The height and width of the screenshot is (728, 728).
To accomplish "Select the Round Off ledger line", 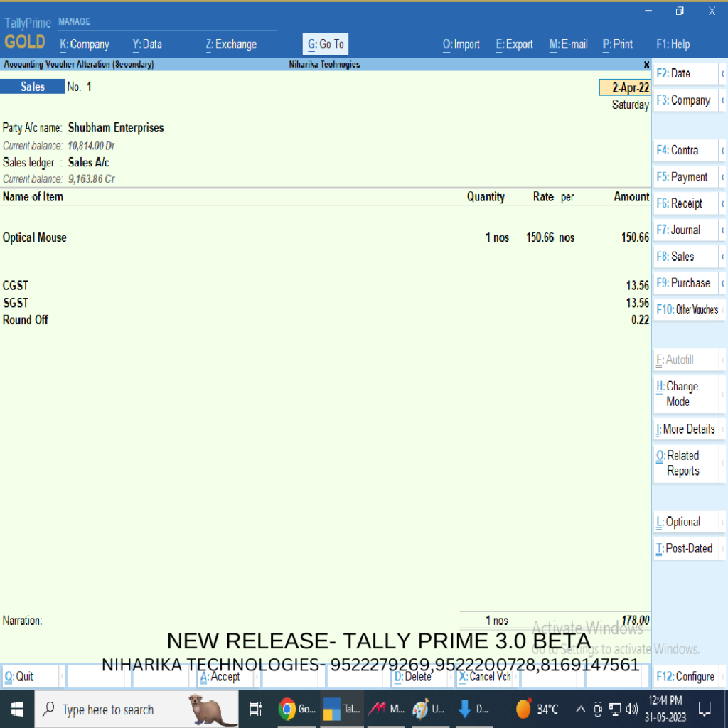I will pyautogui.click(x=325, y=321).
